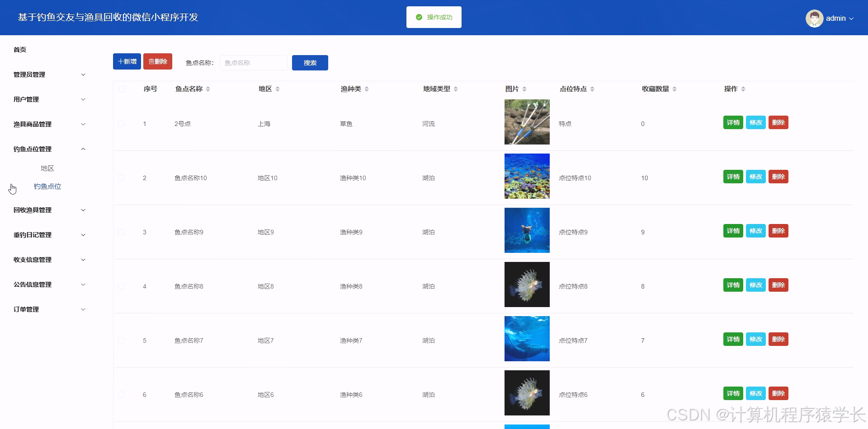Sort by 地域类型 column arrows
This screenshot has height=429, width=868.
tap(456, 89)
